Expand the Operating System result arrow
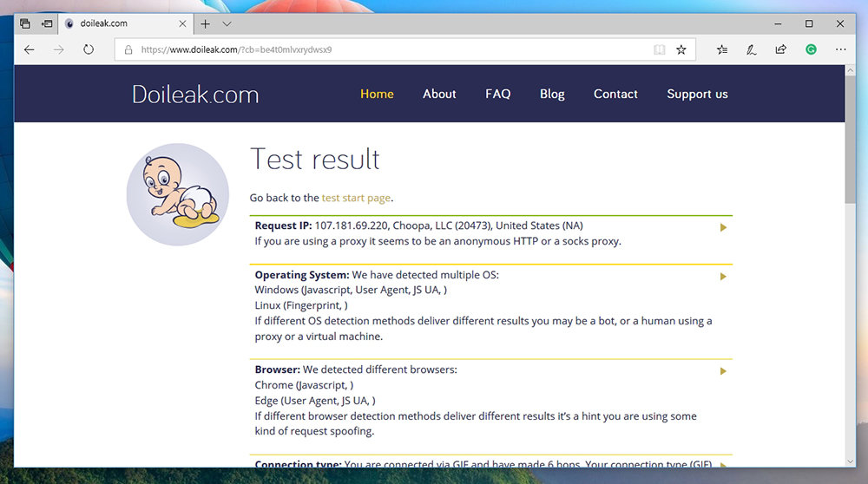868x484 pixels. tap(723, 277)
